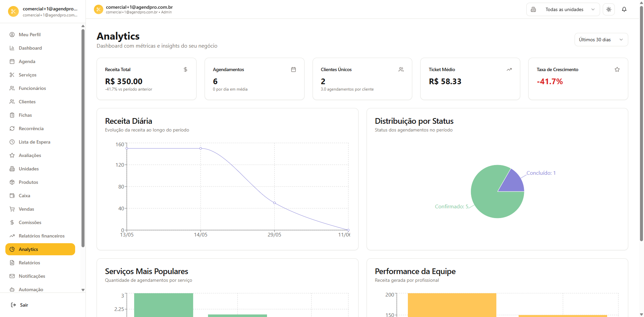Click the tallest green bar in Serviços Mais Populares
The height and width of the screenshot is (317, 644).
(164, 305)
